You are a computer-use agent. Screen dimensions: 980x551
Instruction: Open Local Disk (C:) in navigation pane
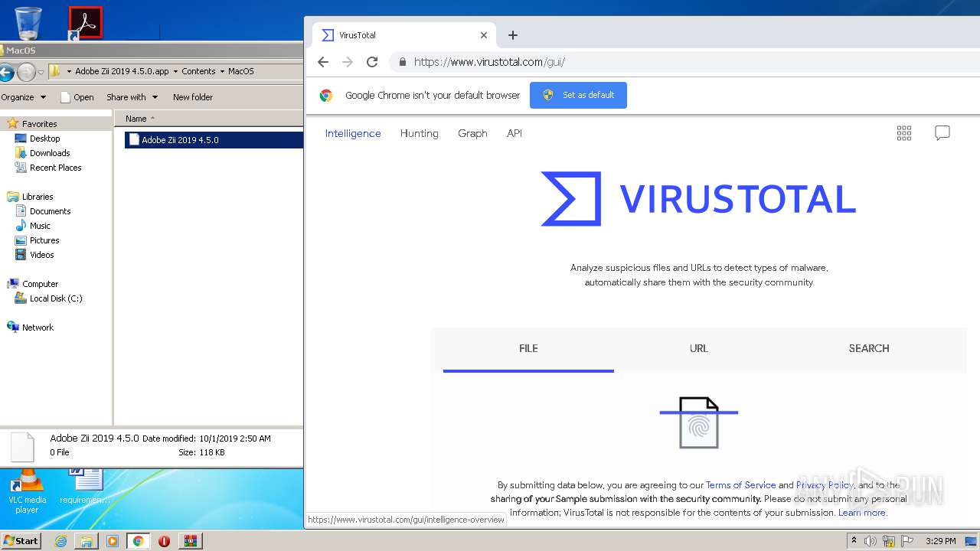pos(49,298)
